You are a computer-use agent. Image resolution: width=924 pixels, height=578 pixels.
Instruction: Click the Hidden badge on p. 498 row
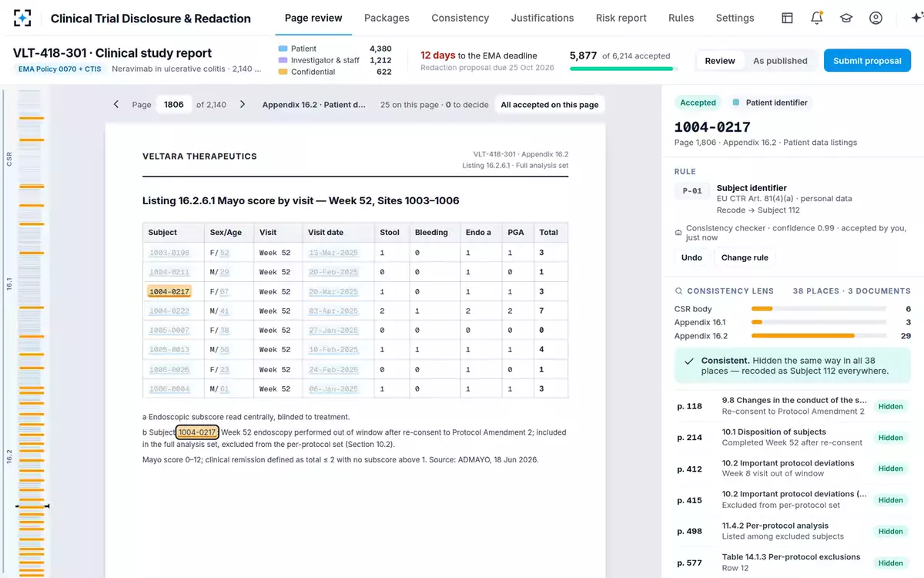coord(890,531)
